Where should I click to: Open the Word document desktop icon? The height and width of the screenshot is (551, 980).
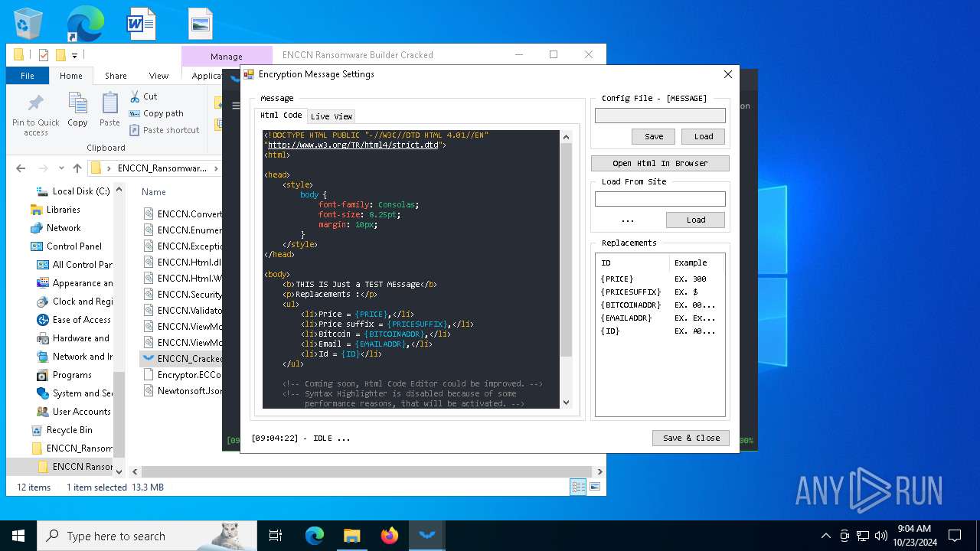[142, 24]
